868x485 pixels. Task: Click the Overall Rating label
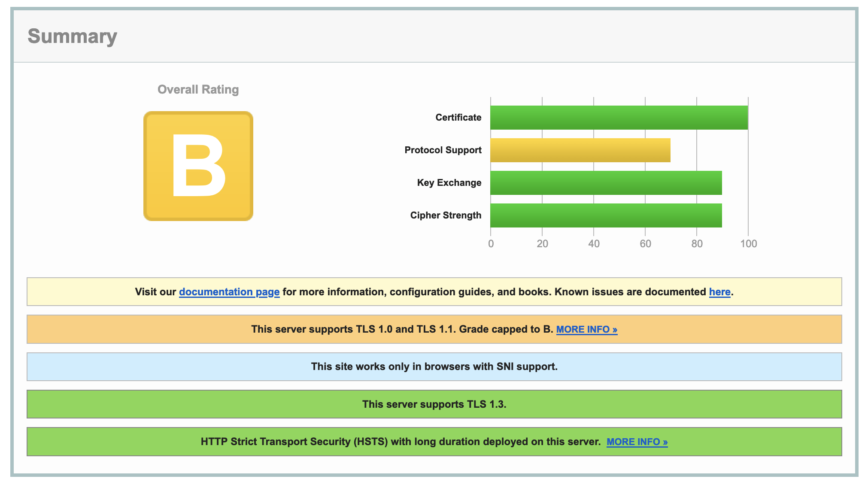[x=198, y=89]
